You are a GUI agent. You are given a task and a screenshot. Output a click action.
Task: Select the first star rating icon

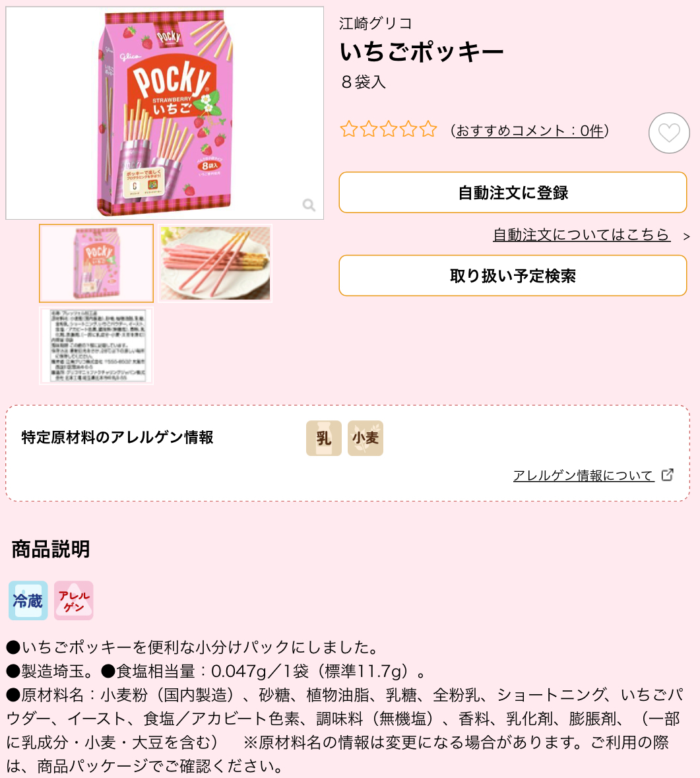349,129
